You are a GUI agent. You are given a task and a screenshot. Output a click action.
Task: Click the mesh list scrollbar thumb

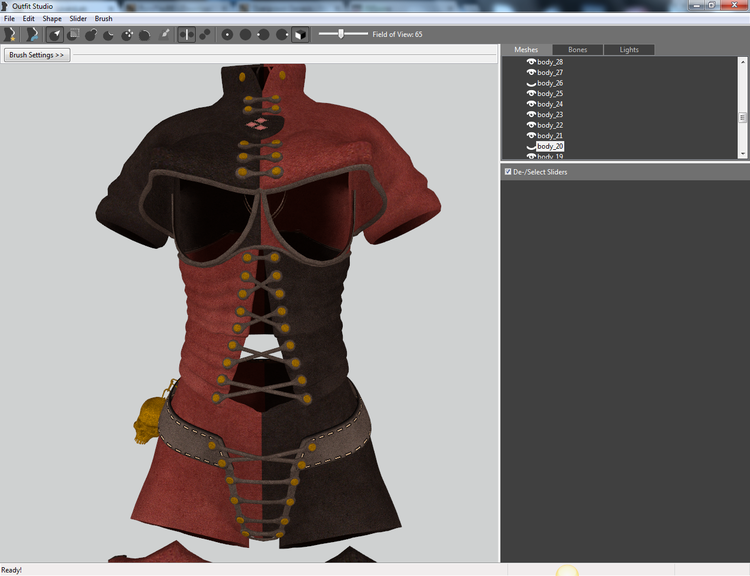click(742, 117)
